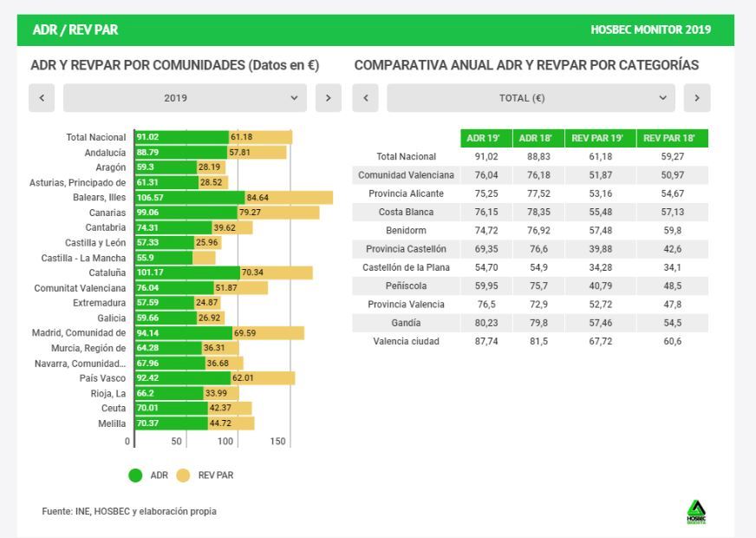The height and width of the screenshot is (538, 756).
Task: Click previous arrow beside the 2019 selector
Action: tap(42, 98)
